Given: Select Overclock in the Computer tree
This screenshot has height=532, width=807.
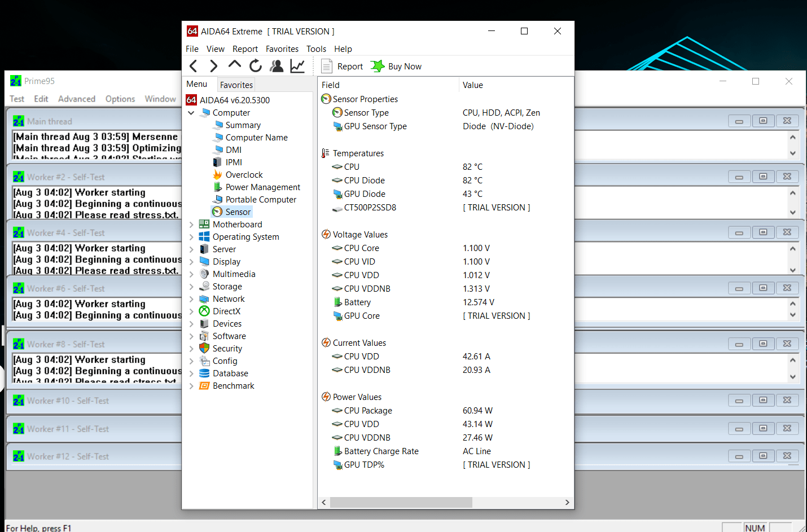Looking at the screenshot, I should click(244, 175).
